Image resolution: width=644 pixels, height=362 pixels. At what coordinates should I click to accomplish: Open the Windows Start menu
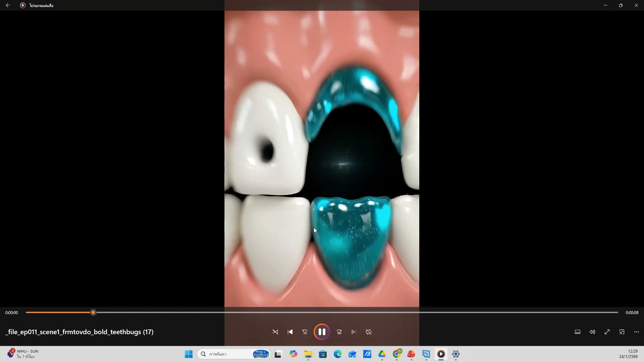tap(189, 354)
